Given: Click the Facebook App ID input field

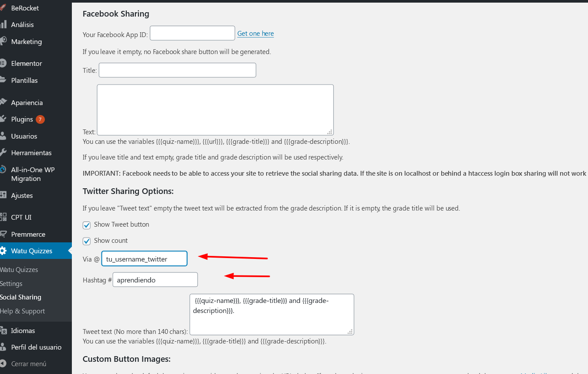Looking at the screenshot, I should (193, 33).
